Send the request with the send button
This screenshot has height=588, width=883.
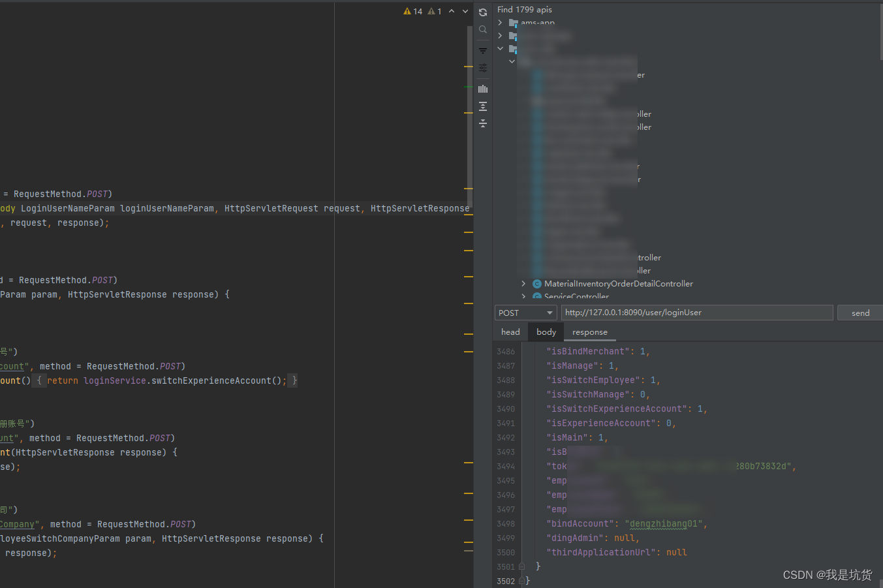860,313
